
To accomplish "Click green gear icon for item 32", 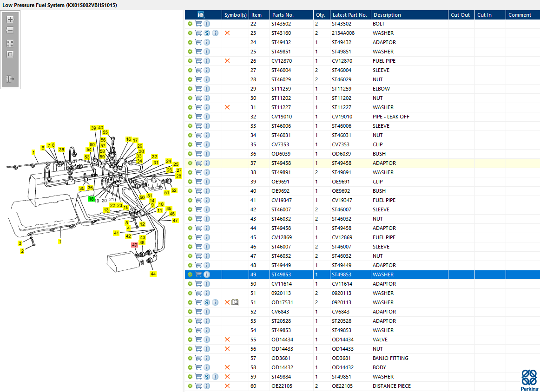I will click(190, 117).
